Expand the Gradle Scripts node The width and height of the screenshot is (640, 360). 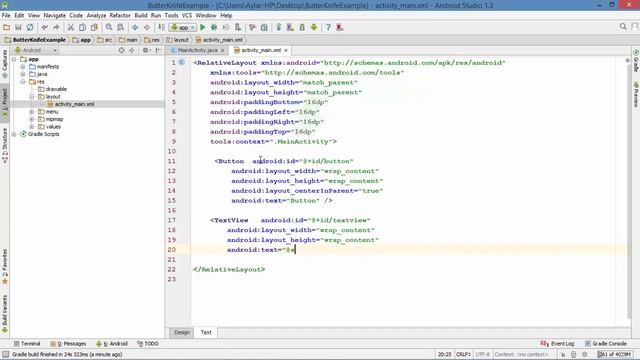pyautogui.click(x=14, y=134)
